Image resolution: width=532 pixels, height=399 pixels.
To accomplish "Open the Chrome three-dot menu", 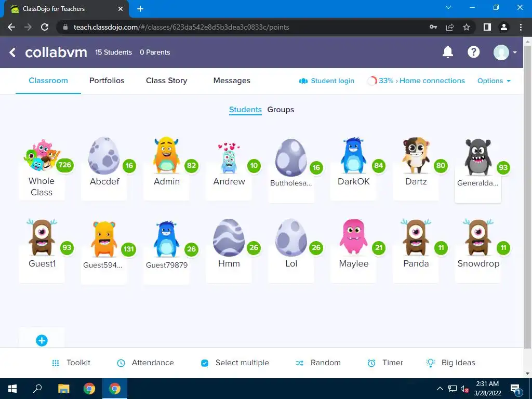I will coord(521,27).
